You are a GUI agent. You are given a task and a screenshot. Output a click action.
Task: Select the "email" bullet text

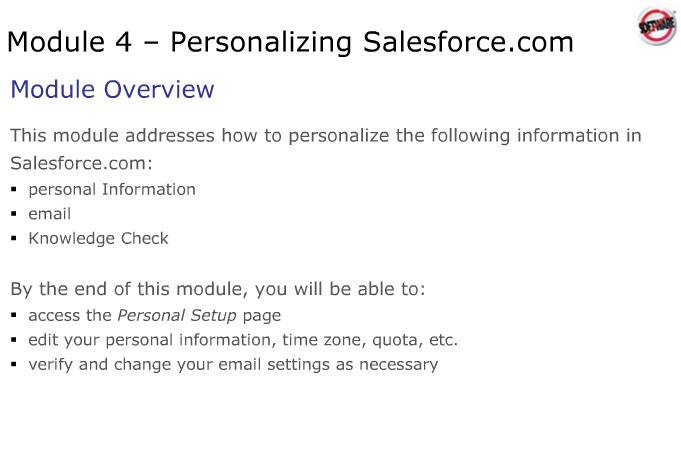50,214
